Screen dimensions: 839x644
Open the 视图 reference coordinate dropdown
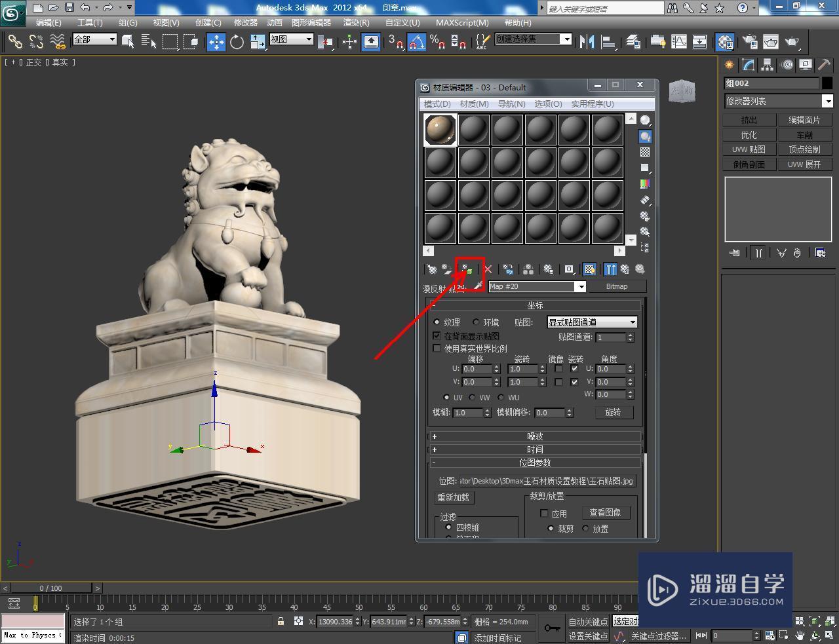[x=292, y=39]
